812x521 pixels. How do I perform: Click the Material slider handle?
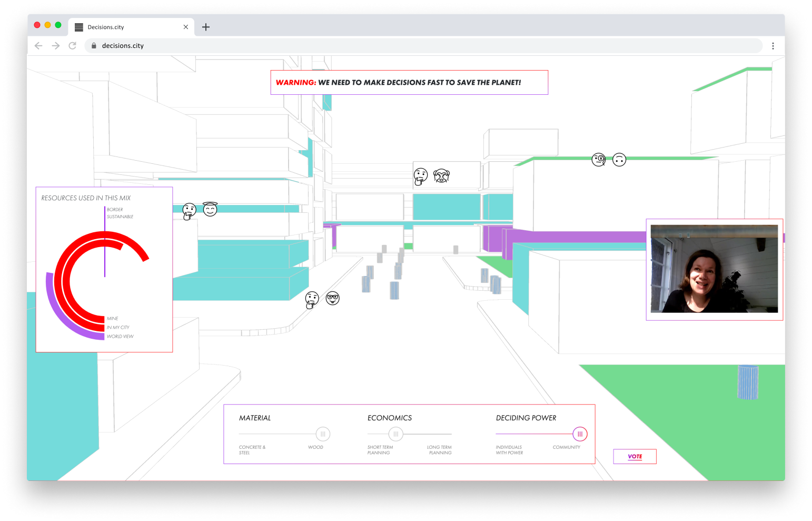[323, 434]
